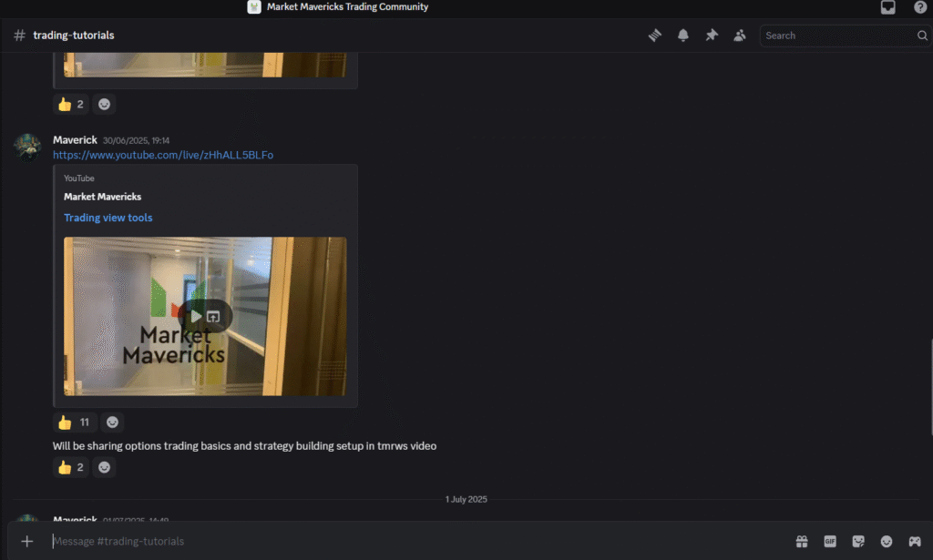Screen dimensions: 933x560
Task: Toggle the thumbs-up reaction under the tmrws video message
Action: click(70, 467)
